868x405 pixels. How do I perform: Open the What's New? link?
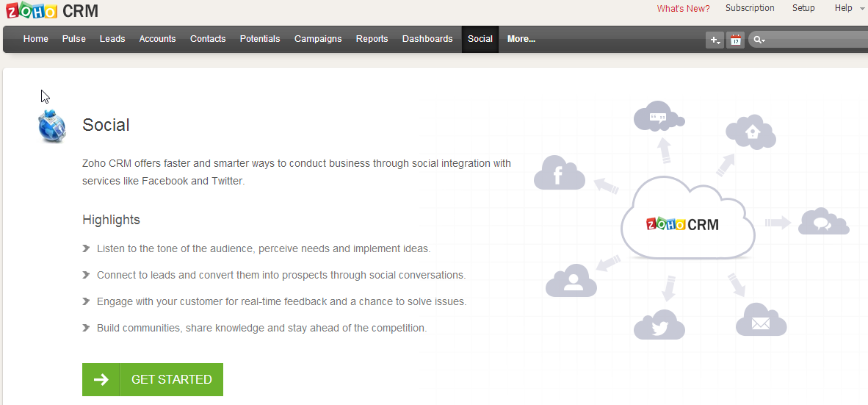click(683, 8)
